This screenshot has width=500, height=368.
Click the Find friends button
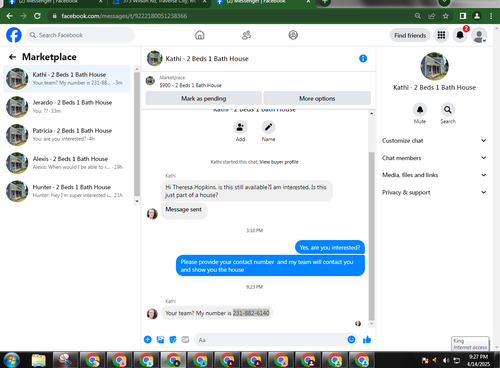[x=410, y=35]
